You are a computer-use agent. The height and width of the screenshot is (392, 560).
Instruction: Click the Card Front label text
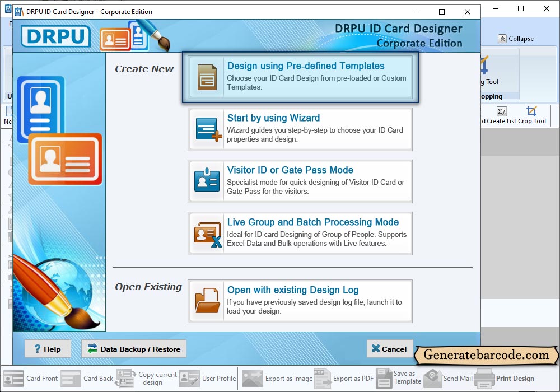coord(42,379)
